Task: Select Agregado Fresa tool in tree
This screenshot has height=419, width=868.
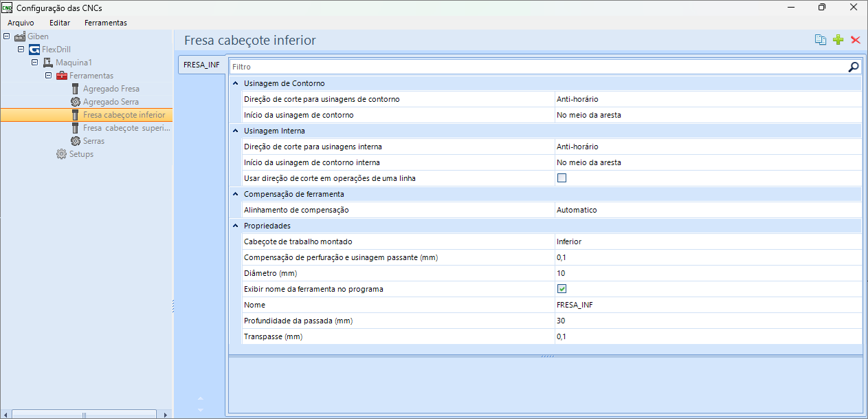Action: click(111, 89)
